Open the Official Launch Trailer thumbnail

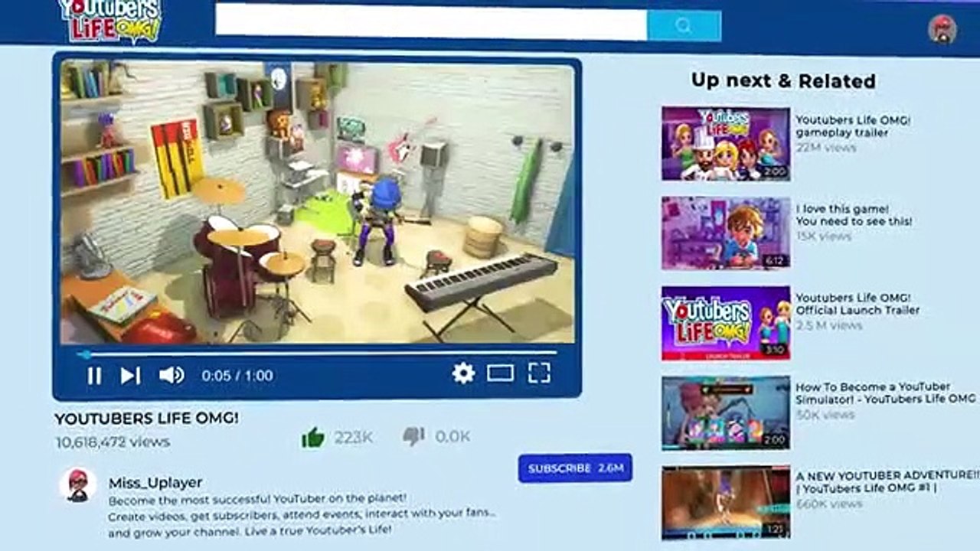(x=726, y=323)
